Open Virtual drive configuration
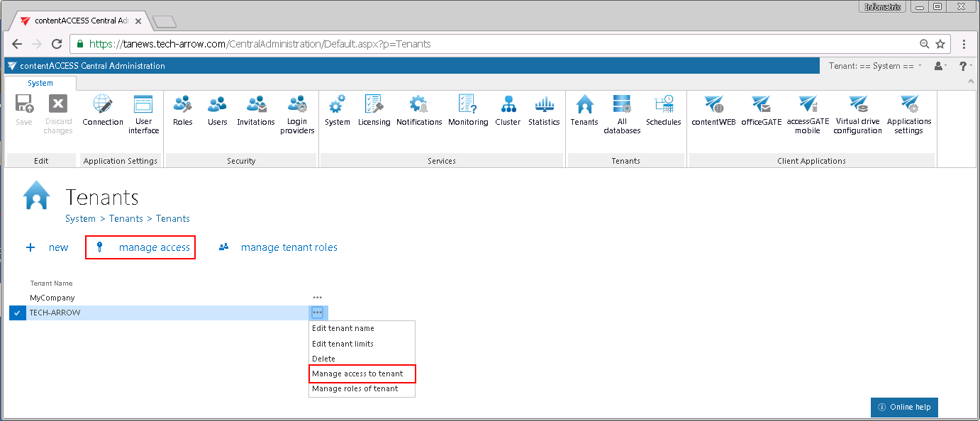This screenshot has height=421, width=980. (x=858, y=114)
